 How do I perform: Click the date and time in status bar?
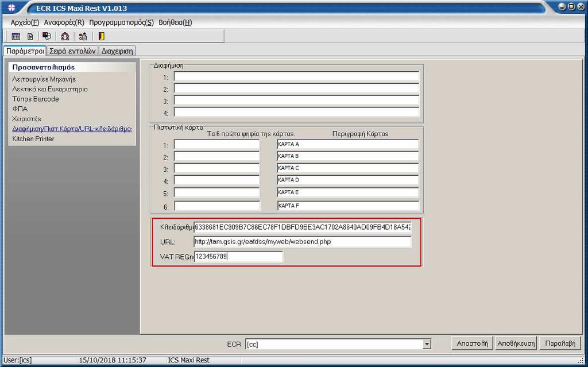pos(113,360)
